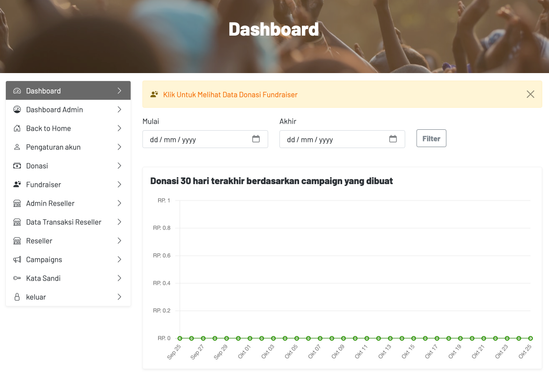Go to Back to Home
The image size is (549, 379).
click(x=68, y=128)
